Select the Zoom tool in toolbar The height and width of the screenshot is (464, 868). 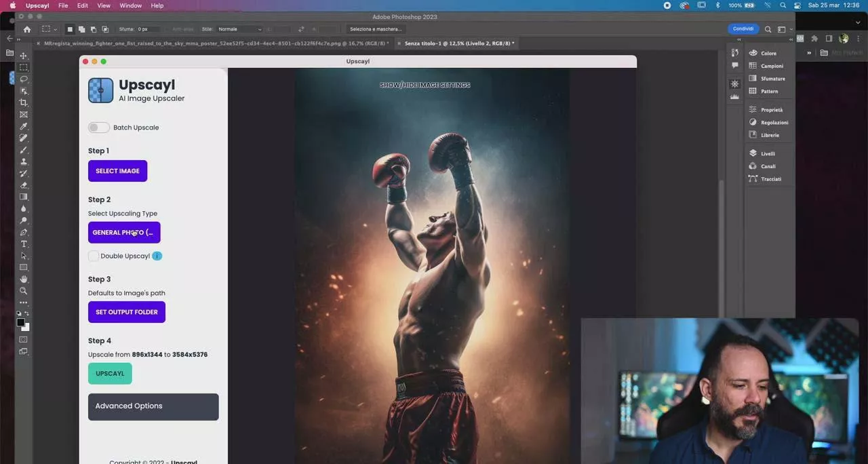click(24, 291)
